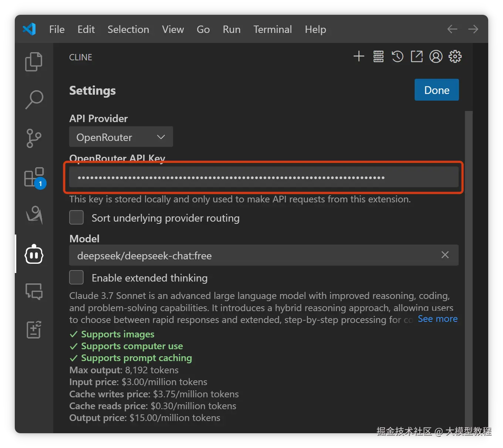Open the sidebar view below Extensions

click(x=34, y=215)
